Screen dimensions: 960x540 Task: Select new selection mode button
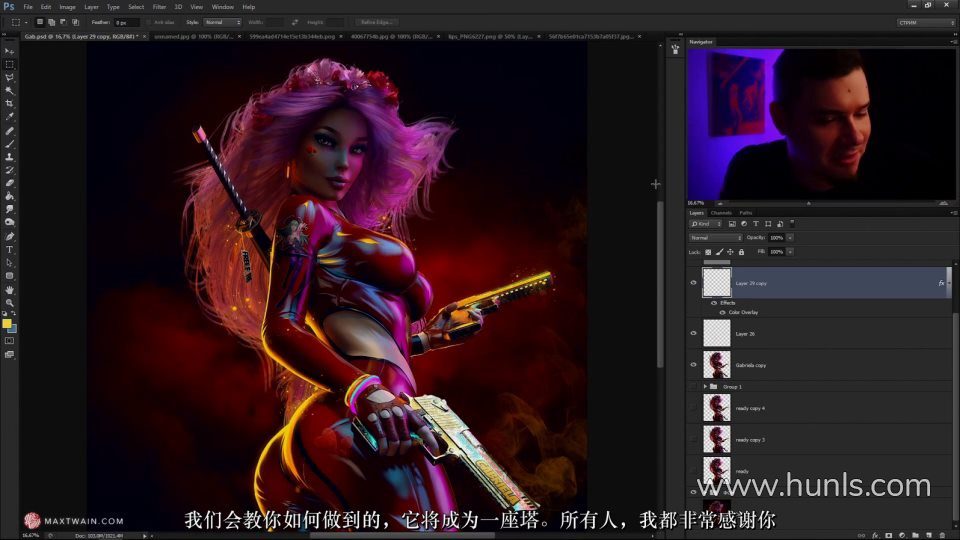coord(40,22)
